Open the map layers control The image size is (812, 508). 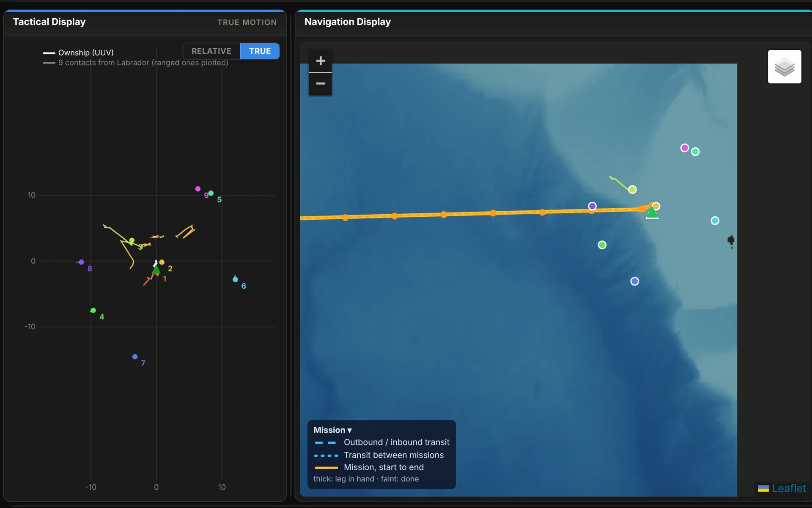click(x=785, y=67)
